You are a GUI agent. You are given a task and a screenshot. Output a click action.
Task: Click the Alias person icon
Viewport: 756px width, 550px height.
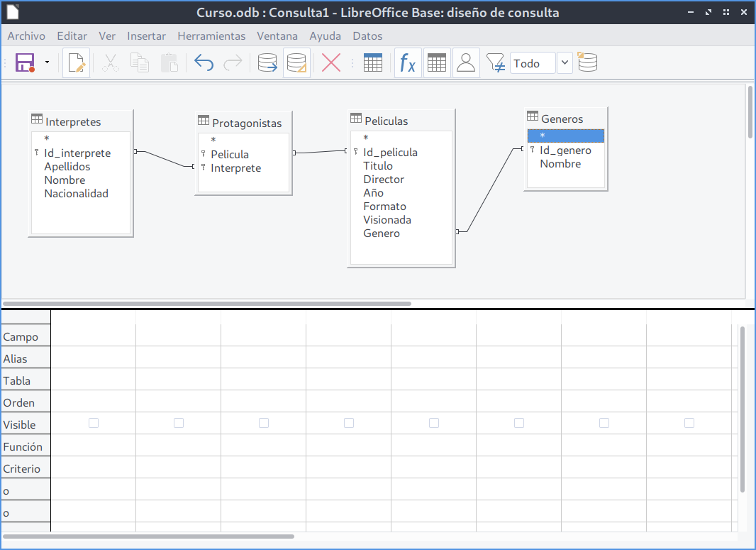tap(466, 63)
